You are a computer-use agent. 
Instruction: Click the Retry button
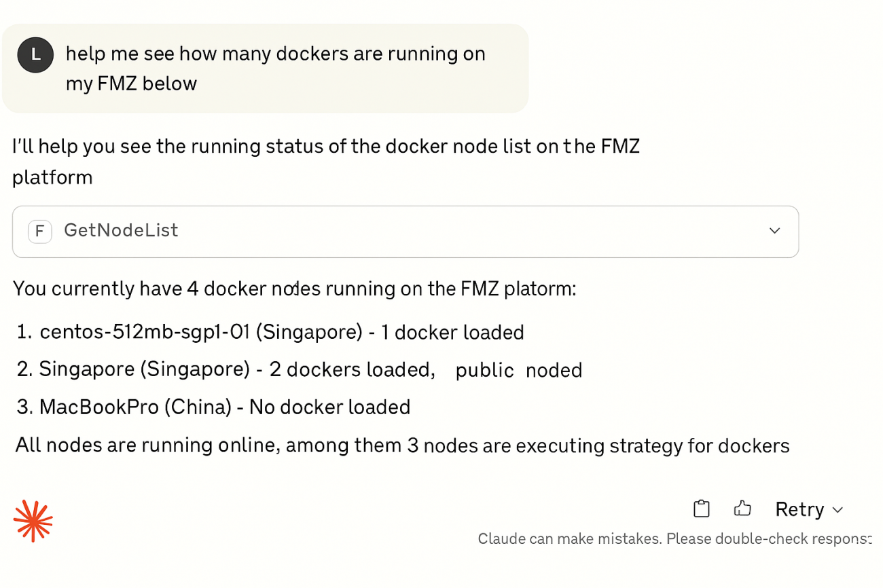point(799,509)
